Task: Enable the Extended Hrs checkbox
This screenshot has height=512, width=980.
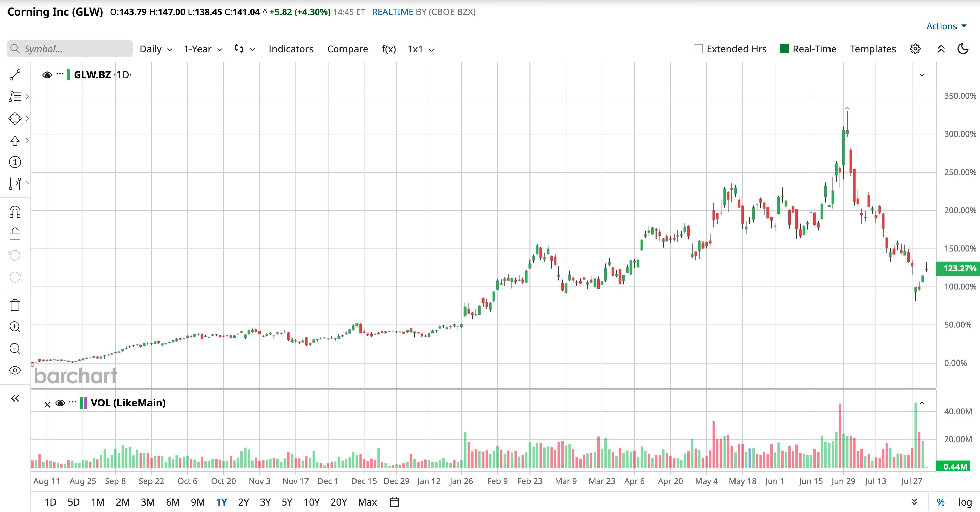Action: (x=698, y=49)
